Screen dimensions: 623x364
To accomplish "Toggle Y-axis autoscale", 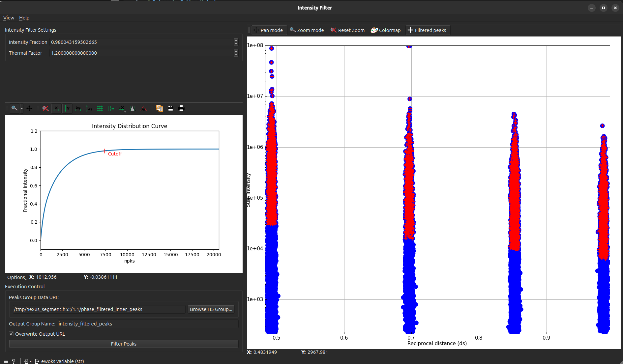I will coord(67,108).
